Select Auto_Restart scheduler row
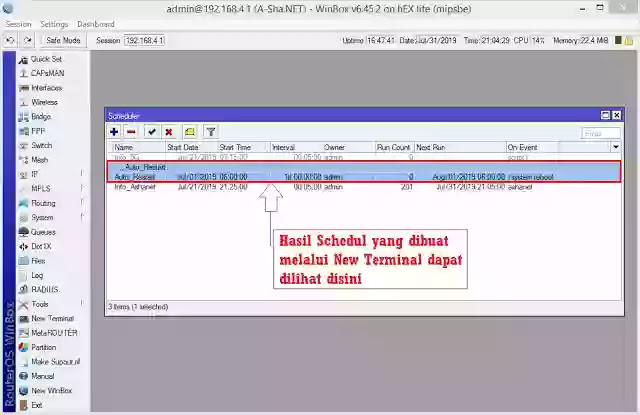 [364, 177]
